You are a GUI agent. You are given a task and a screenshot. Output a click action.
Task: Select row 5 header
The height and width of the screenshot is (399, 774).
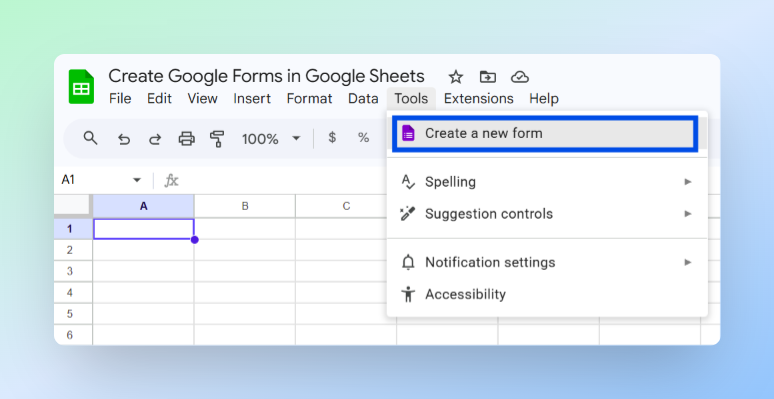(73, 314)
